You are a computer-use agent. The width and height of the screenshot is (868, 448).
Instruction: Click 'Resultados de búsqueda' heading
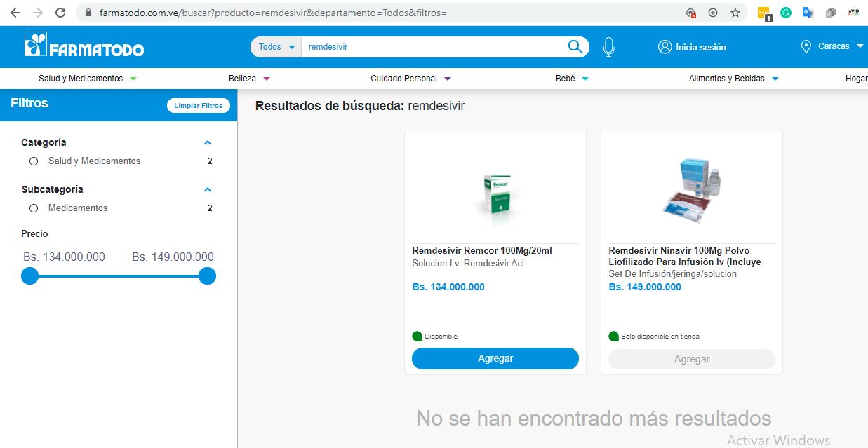(x=330, y=106)
